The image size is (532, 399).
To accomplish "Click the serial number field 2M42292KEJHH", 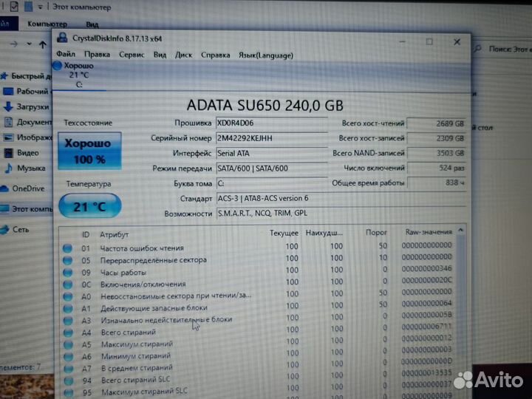I will 271,138.
